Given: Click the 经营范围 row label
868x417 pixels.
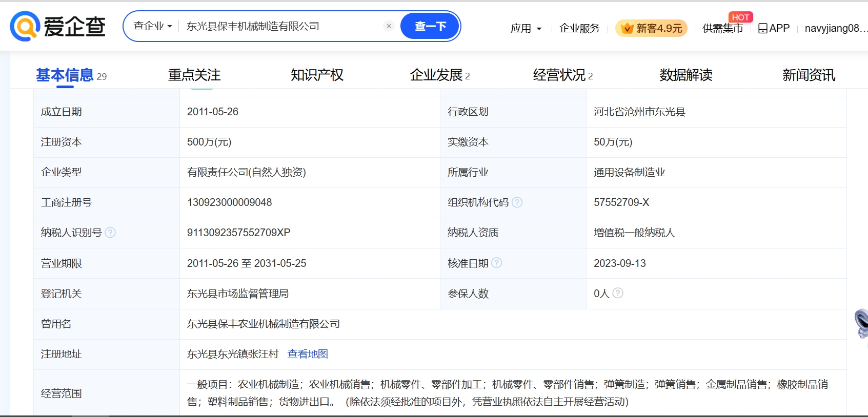Looking at the screenshot, I should coord(62,393).
